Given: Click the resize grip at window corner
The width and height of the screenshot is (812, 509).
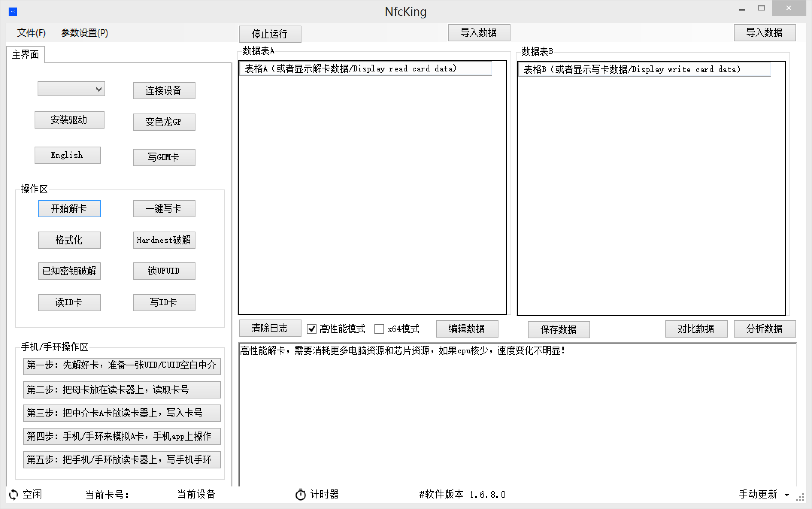Looking at the screenshot, I should (800, 497).
